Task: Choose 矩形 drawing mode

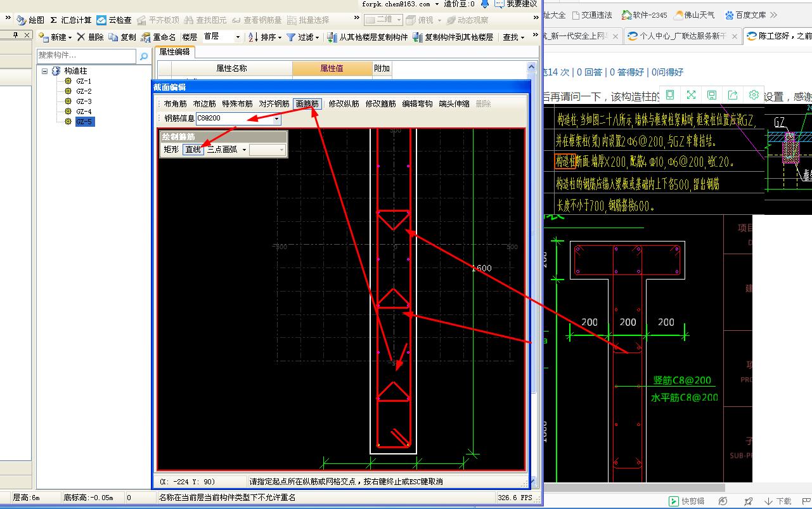Action: pyautogui.click(x=171, y=150)
